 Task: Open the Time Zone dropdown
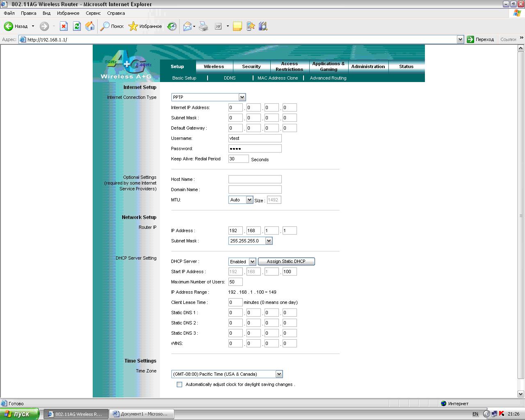click(227, 374)
